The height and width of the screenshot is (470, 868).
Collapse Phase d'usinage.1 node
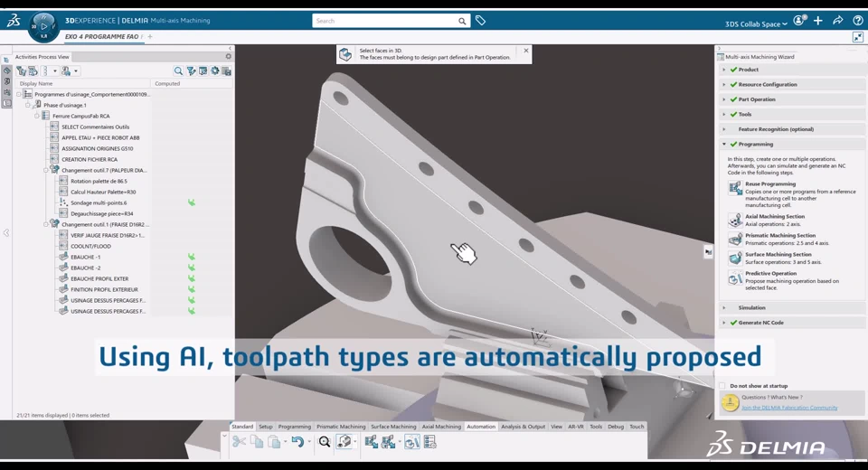(x=28, y=105)
